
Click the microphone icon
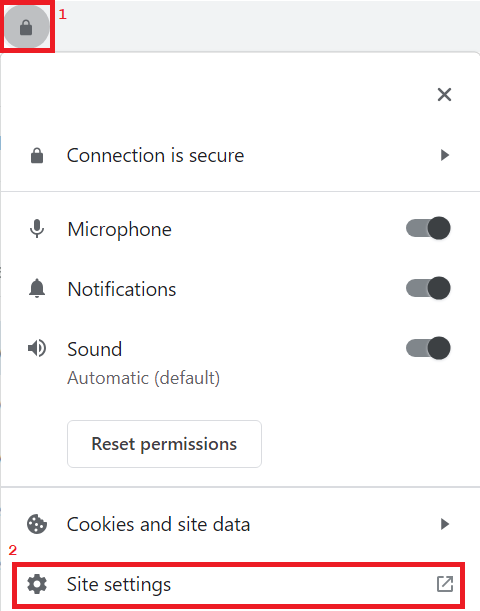pos(37,229)
